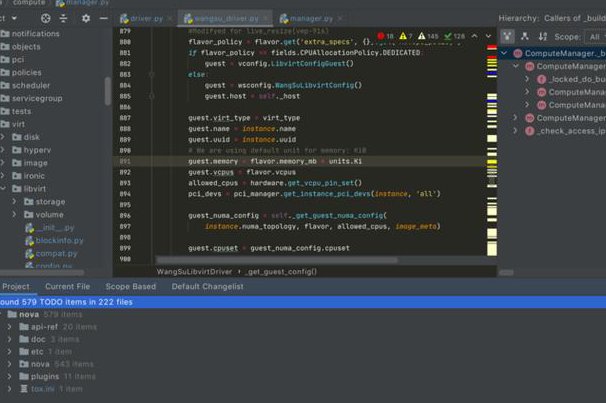Go to previous highlighted error arrow
Screen dimensions: 606x403
coord(474,36)
